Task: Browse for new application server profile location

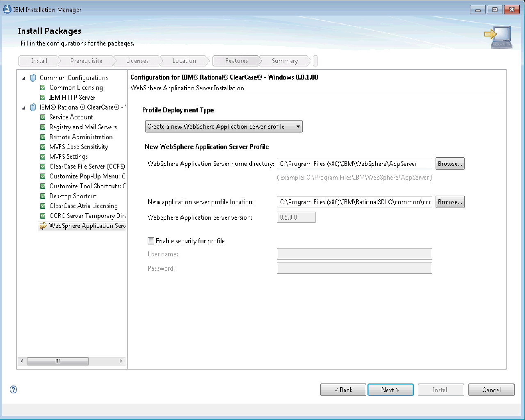Action: click(450, 202)
